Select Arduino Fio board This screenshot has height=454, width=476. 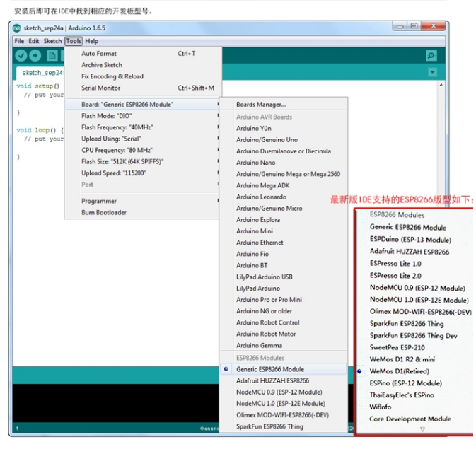click(x=283, y=254)
